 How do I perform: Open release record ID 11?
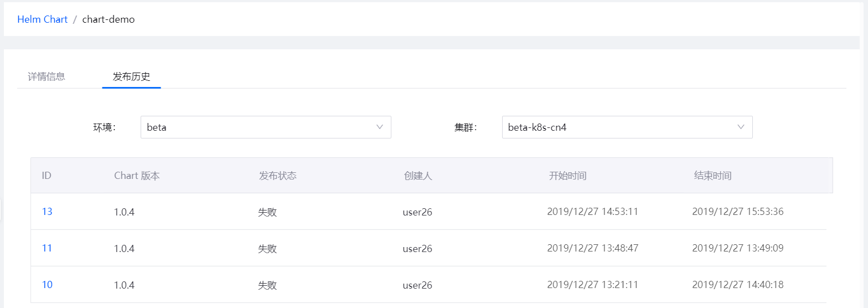pos(47,248)
